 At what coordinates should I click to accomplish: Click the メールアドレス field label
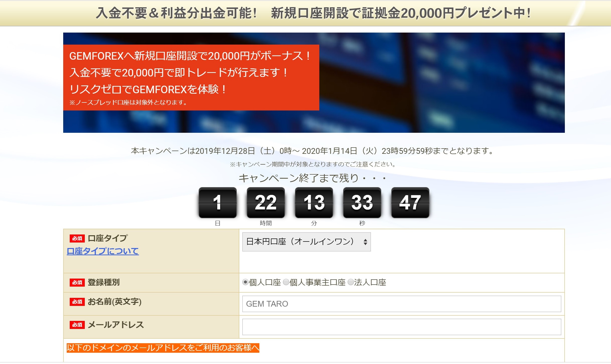point(116,325)
